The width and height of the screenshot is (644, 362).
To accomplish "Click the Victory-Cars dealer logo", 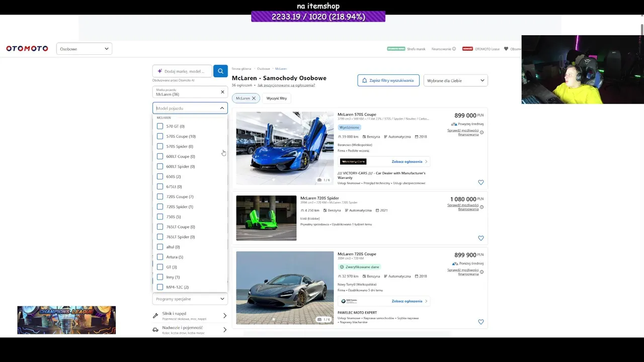I will (x=353, y=161).
